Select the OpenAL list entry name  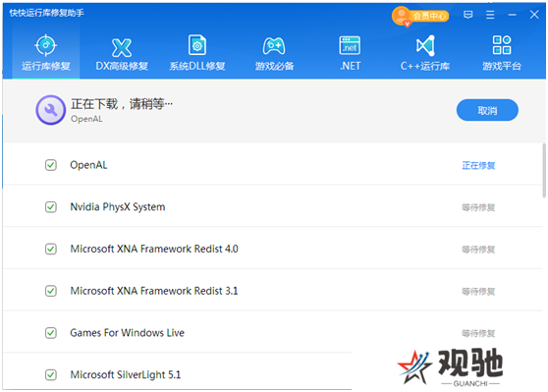[88, 165]
